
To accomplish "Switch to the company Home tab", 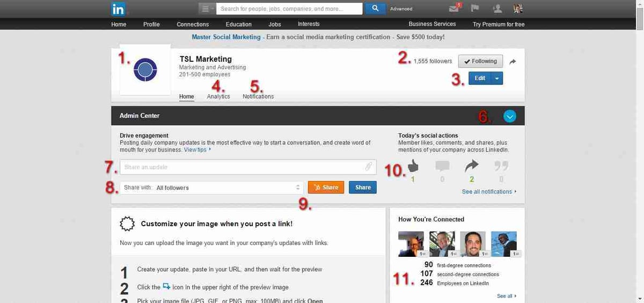I will pyautogui.click(x=186, y=97).
